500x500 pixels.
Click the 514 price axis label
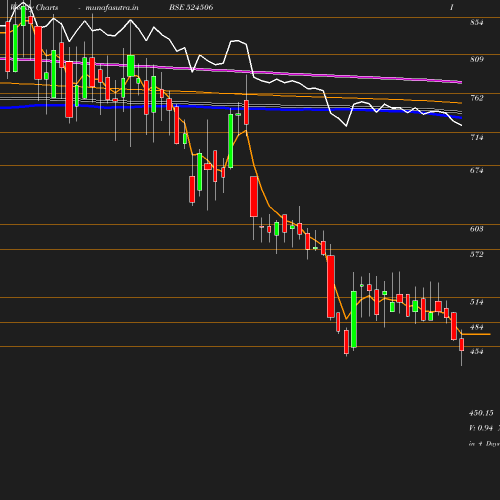click(476, 302)
